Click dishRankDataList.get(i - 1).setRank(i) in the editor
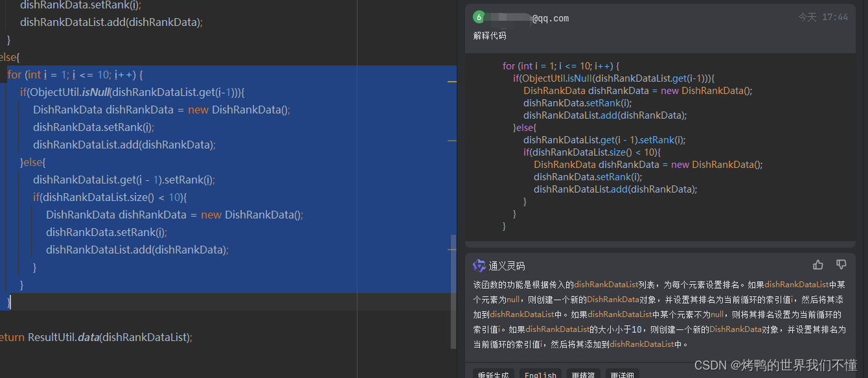 (124, 180)
